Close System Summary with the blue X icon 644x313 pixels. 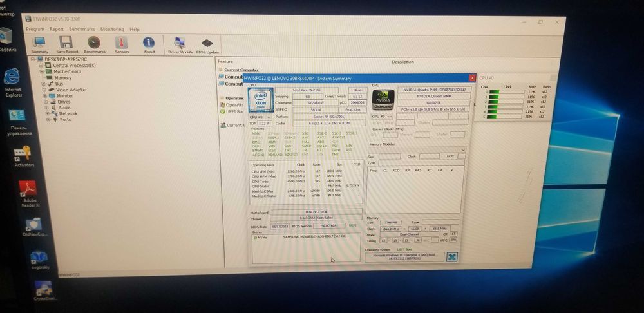tap(452, 257)
